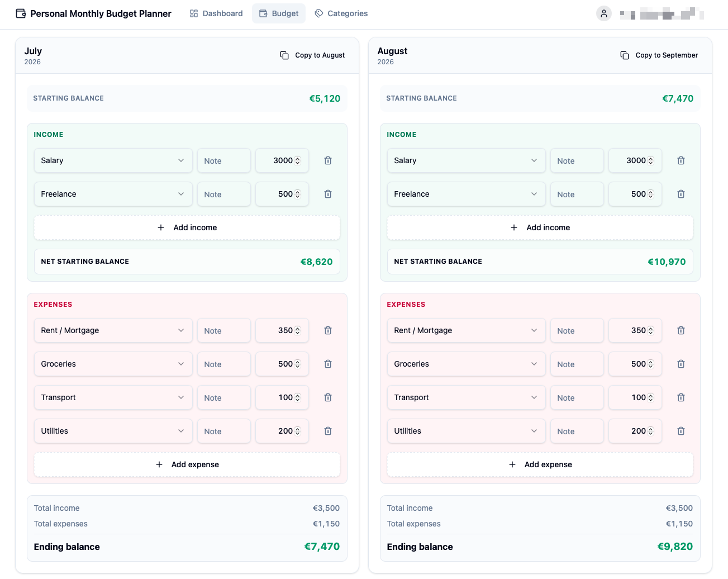Open the July Groceries category dropdown
The width and height of the screenshot is (728, 579).
[x=113, y=364]
